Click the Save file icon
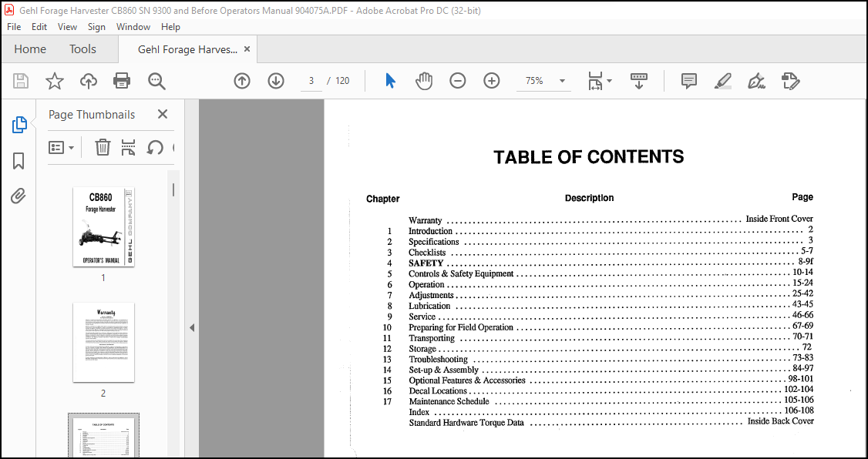The height and width of the screenshot is (459, 868). pos(21,82)
